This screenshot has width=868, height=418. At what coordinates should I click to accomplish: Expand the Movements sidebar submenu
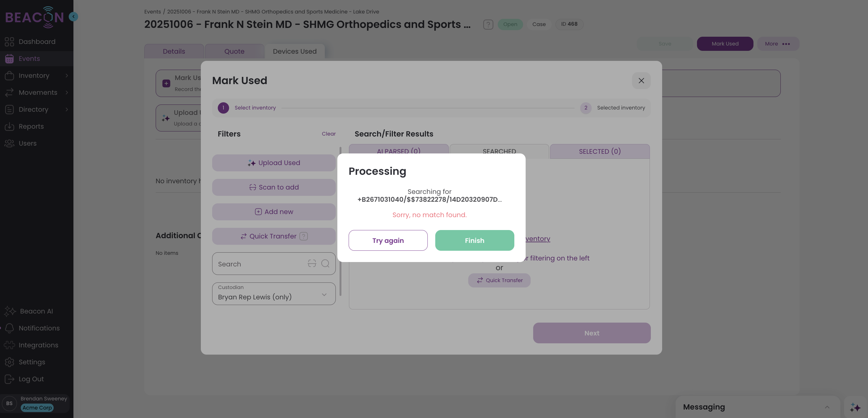coord(67,92)
